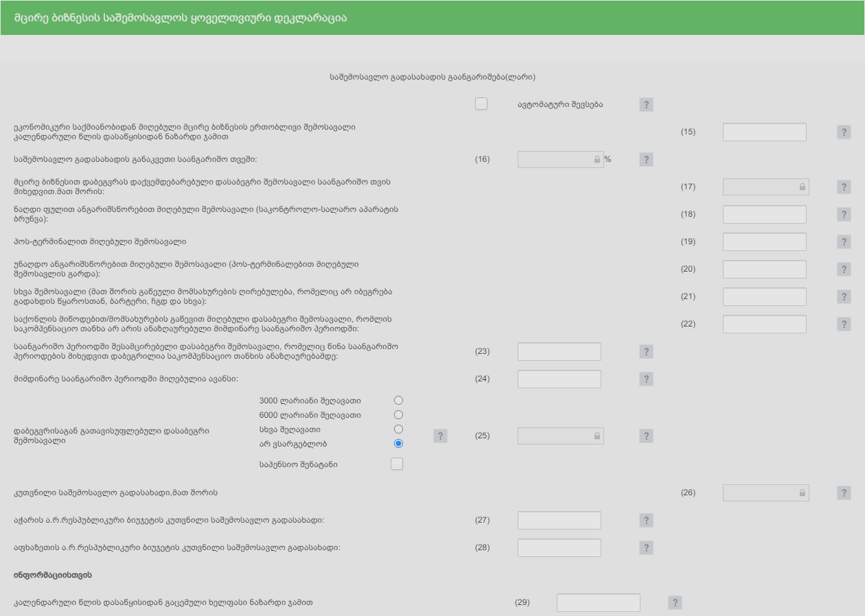Click help icon next to field (25)

[646, 436]
